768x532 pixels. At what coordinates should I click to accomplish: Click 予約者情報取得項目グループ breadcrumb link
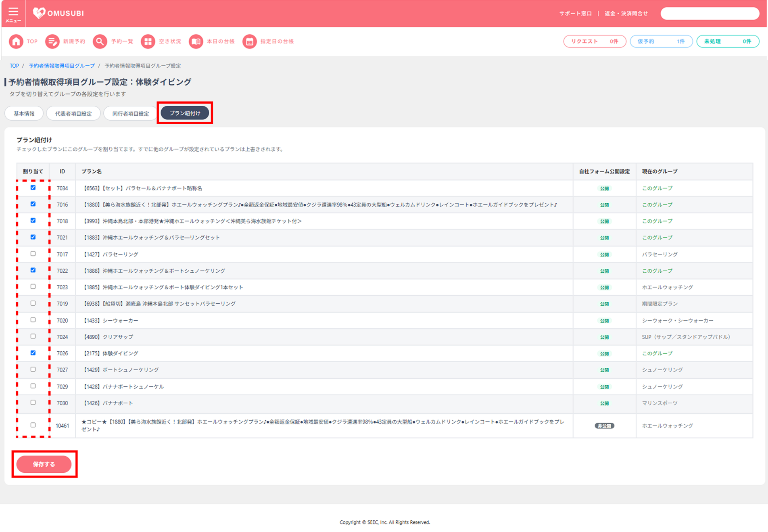[x=62, y=66]
